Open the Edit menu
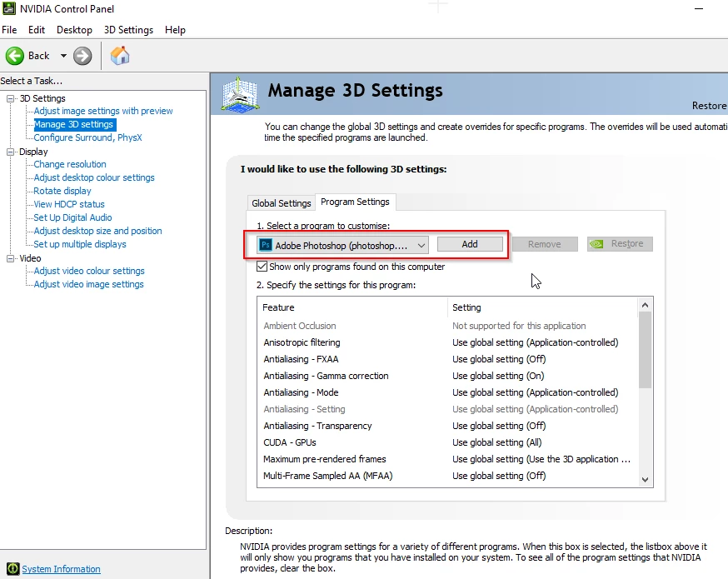Viewport: 728px width, 579px height. tap(36, 30)
